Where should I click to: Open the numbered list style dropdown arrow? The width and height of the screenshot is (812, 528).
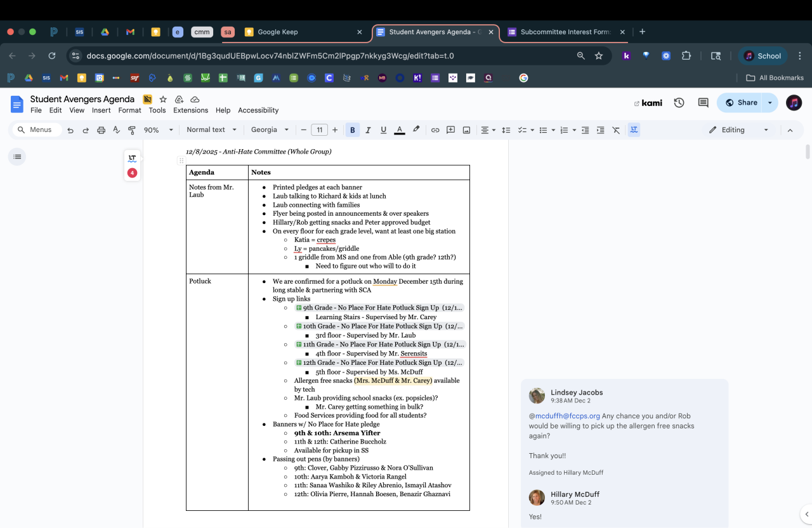pyautogui.click(x=574, y=130)
